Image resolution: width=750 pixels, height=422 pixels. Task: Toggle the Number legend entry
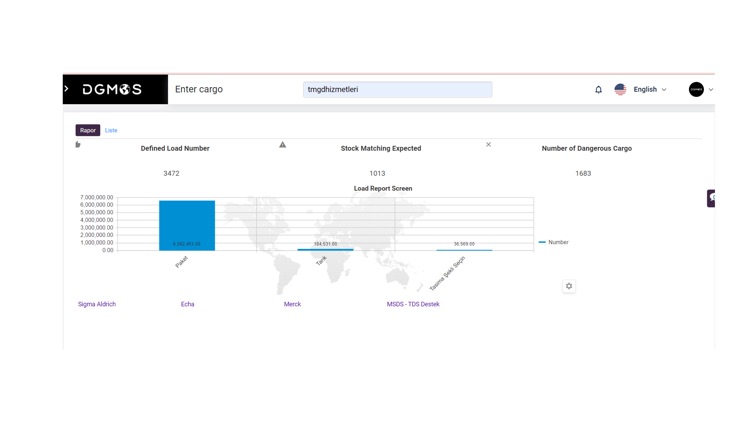click(553, 242)
